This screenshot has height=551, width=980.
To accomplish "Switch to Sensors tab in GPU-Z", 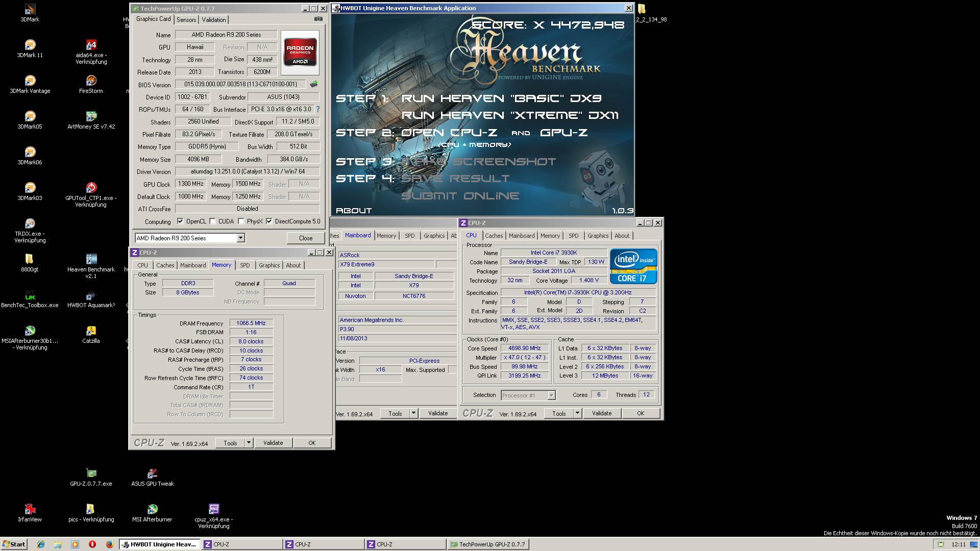I will (x=186, y=20).
